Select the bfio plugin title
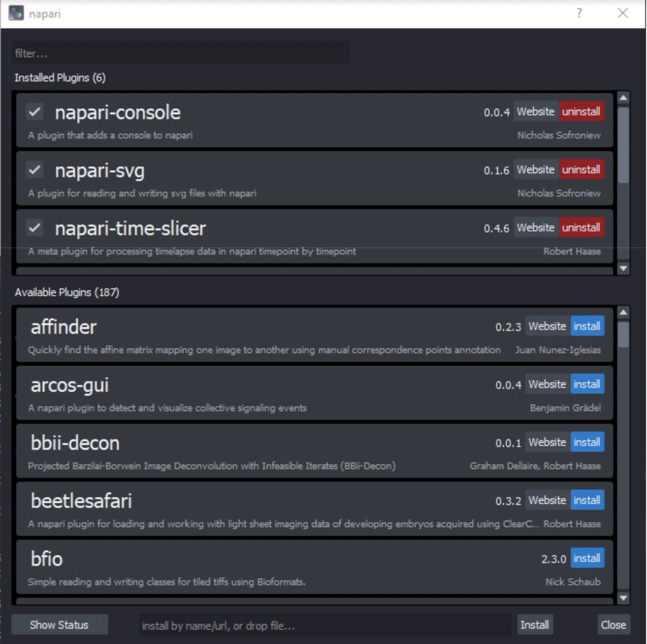This screenshot has height=644, width=647. pyautogui.click(x=47, y=559)
